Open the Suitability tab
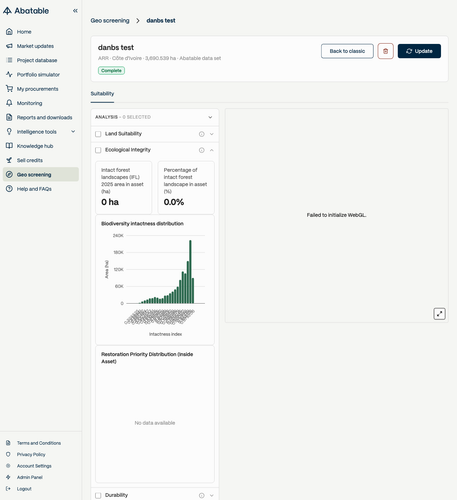This screenshot has height=500, width=457. point(102,94)
